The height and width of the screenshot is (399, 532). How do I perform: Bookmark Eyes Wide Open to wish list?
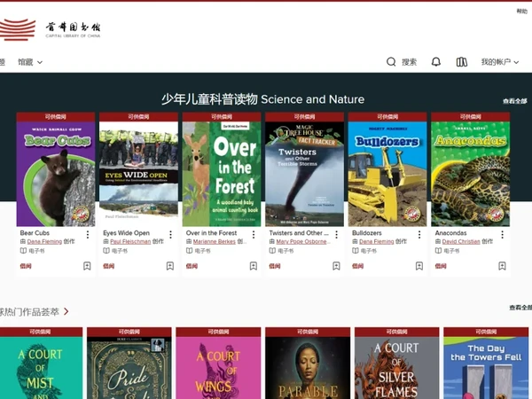[170, 266]
